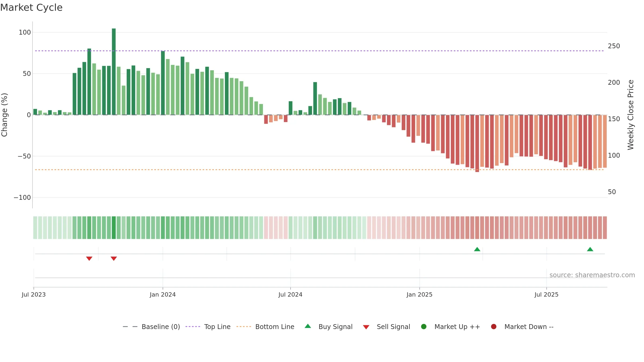This screenshot has width=644, height=362.
Task: Click the lowest red bar below bottom line
Action: [x=477, y=143]
